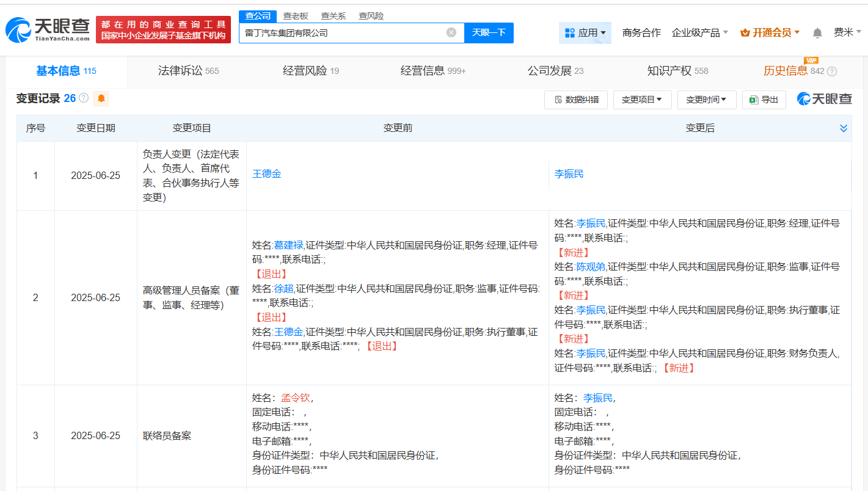Open the 企业级产品 dropdown menu

click(699, 33)
